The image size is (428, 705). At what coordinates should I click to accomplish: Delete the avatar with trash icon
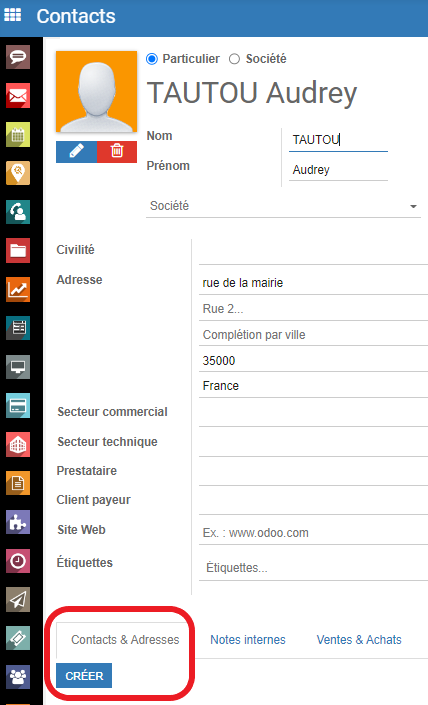pos(117,151)
